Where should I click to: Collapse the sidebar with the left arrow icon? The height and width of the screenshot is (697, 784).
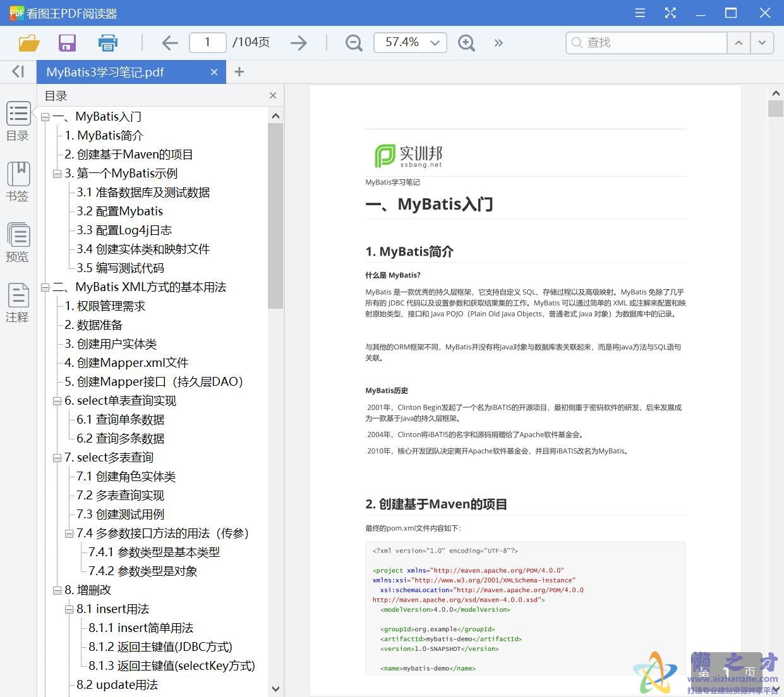[18, 72]
